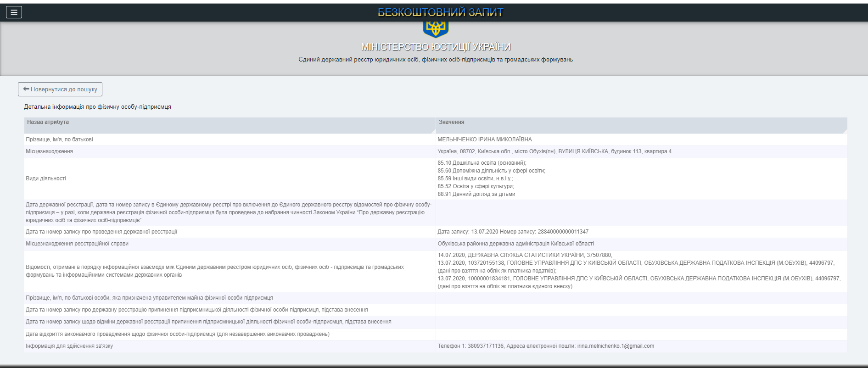Select the 'Значення' column header
Image resolution: width=868 pixels, height=368 pixels.
click(451, 122)
